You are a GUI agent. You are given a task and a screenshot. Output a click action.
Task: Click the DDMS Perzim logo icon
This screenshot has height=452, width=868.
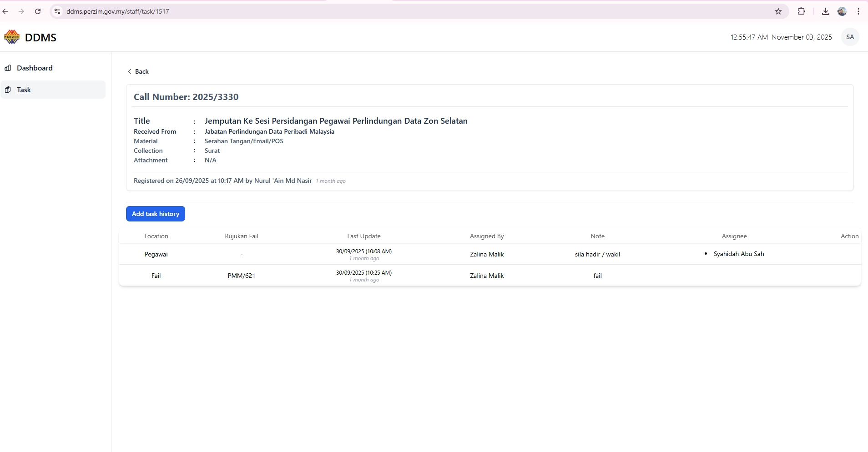pyautogui.click(x=12, y=37)
